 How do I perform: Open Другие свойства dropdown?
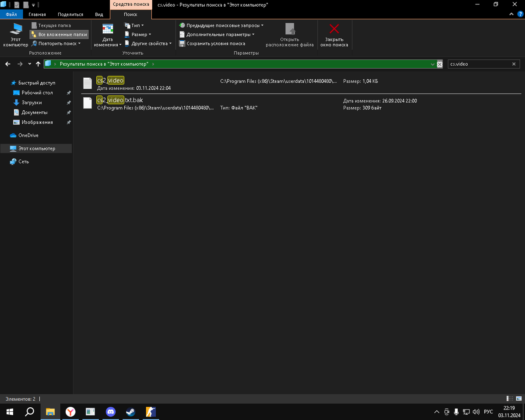[148, 43]
